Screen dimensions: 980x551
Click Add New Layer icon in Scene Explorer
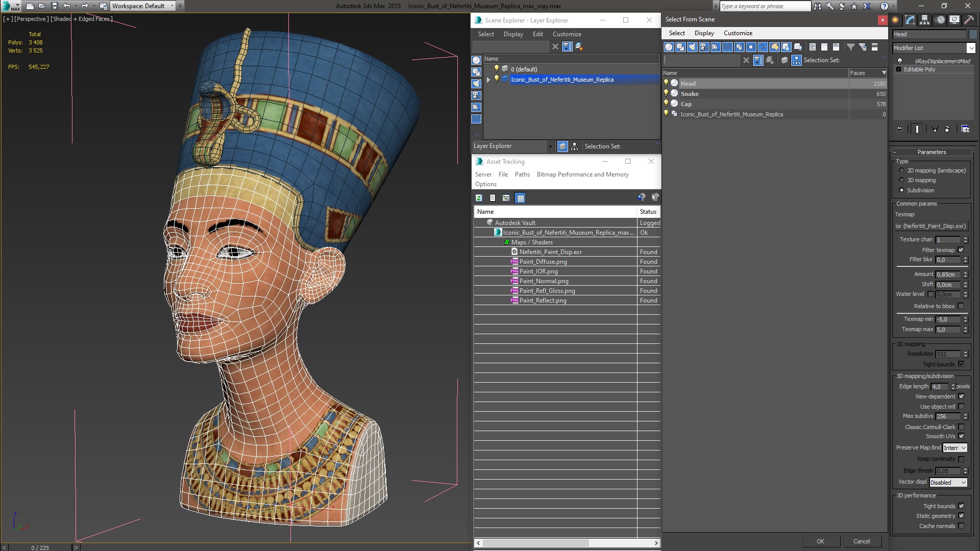pos(579,46)
